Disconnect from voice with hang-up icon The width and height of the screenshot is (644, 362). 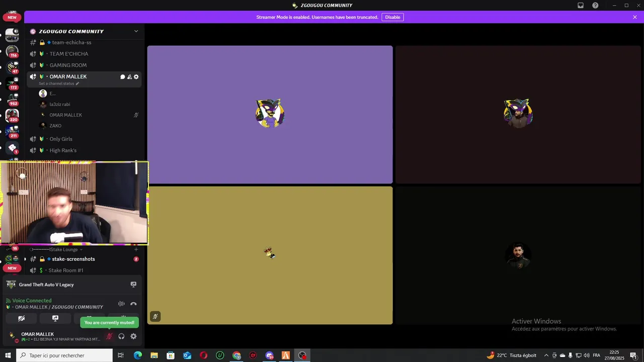(x=133, y=304)
